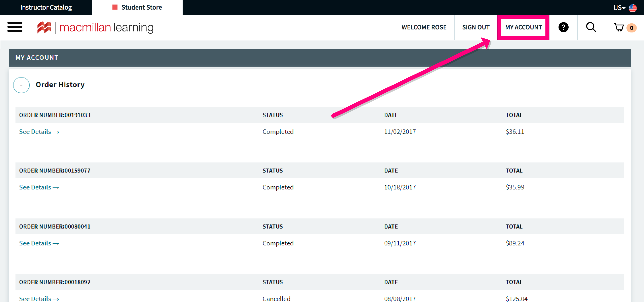
Task: Click the Order History heading
Action: pyautogui.click(x=60, y=85)
